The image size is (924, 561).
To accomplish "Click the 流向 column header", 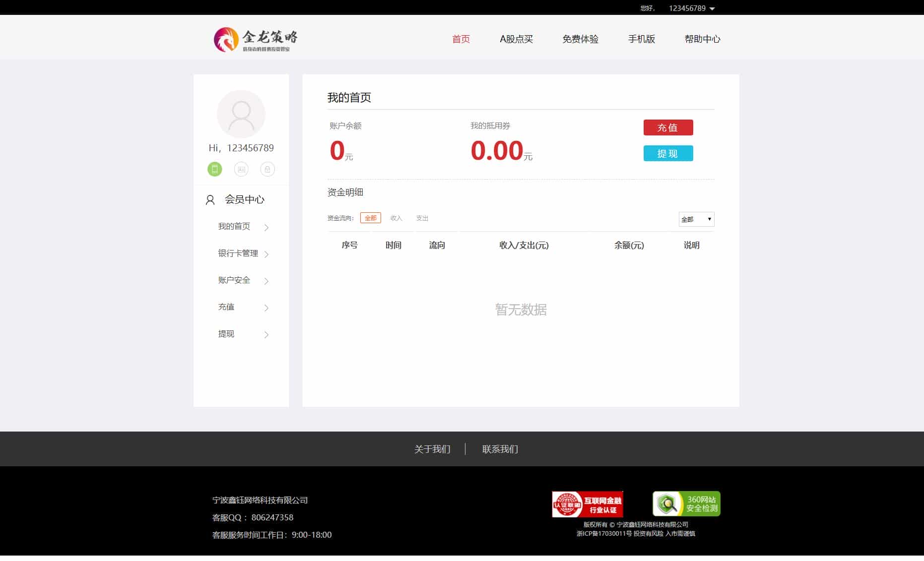I will click(437, 245).
